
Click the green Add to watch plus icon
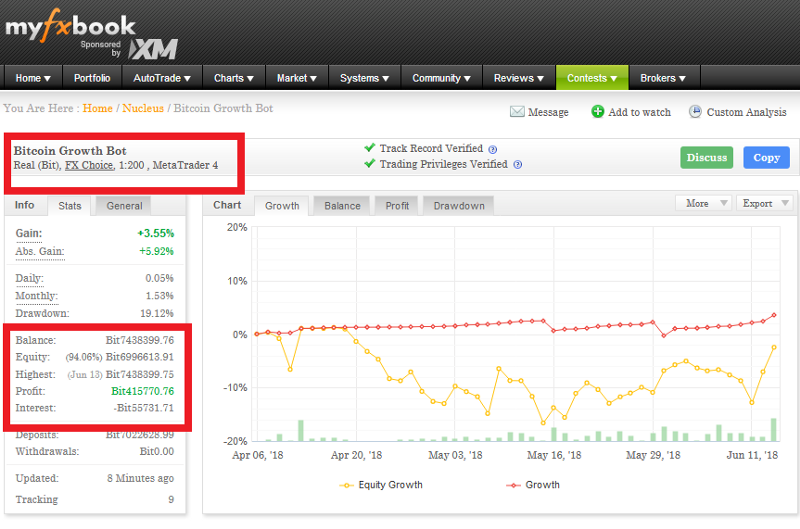click(x=597, y=111)
